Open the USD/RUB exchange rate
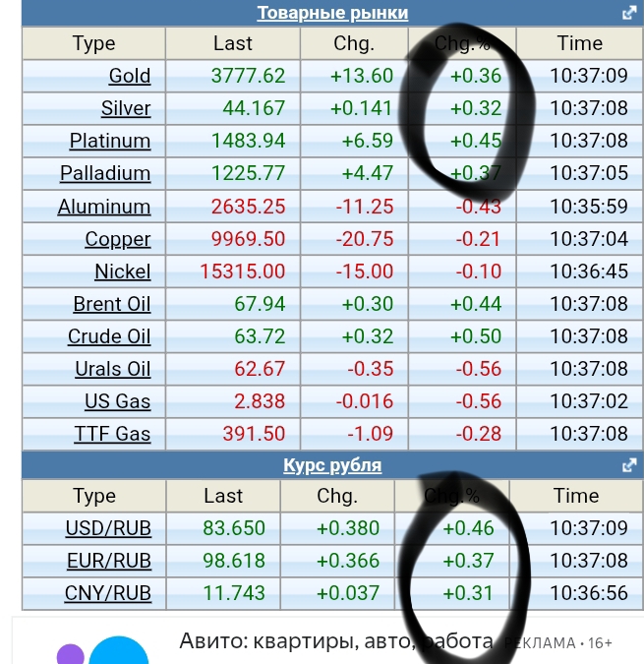644x664 pixels. (x=108, y=528)
